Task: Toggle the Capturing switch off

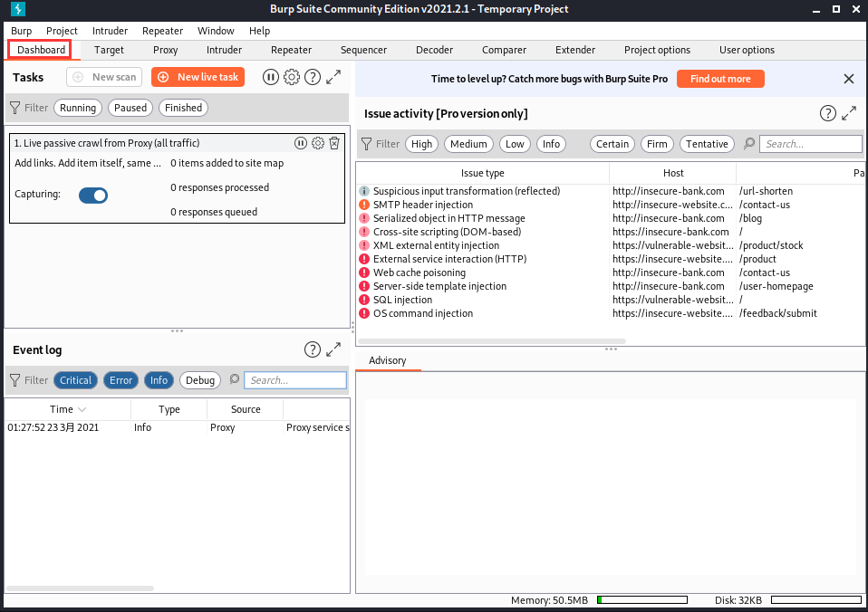Action: point(93,196)
